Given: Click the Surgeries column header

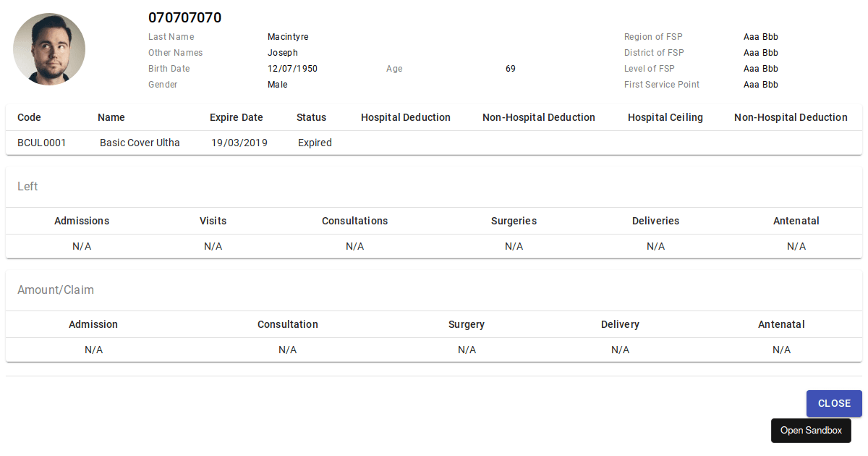Looking at the screenshot, I should [514, 221].
